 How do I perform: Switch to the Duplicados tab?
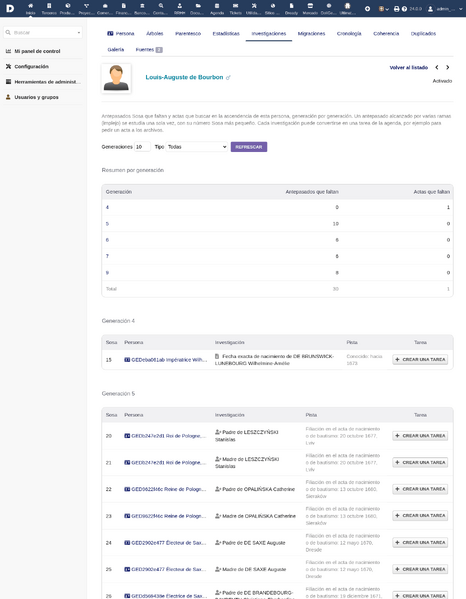tap(423, 34)
